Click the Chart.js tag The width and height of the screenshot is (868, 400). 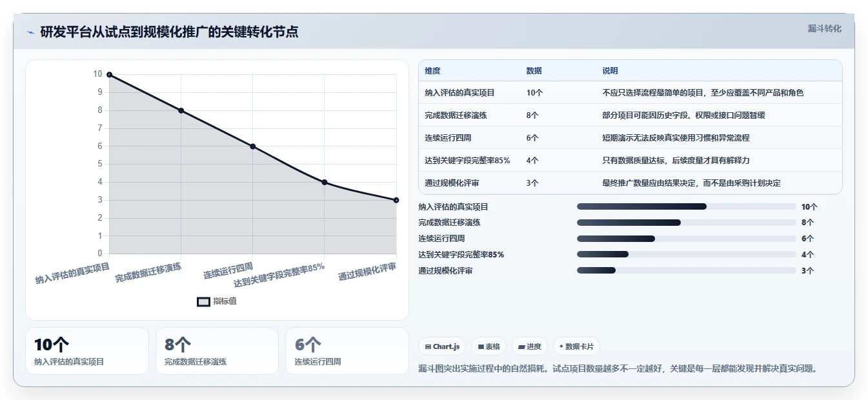442,346
